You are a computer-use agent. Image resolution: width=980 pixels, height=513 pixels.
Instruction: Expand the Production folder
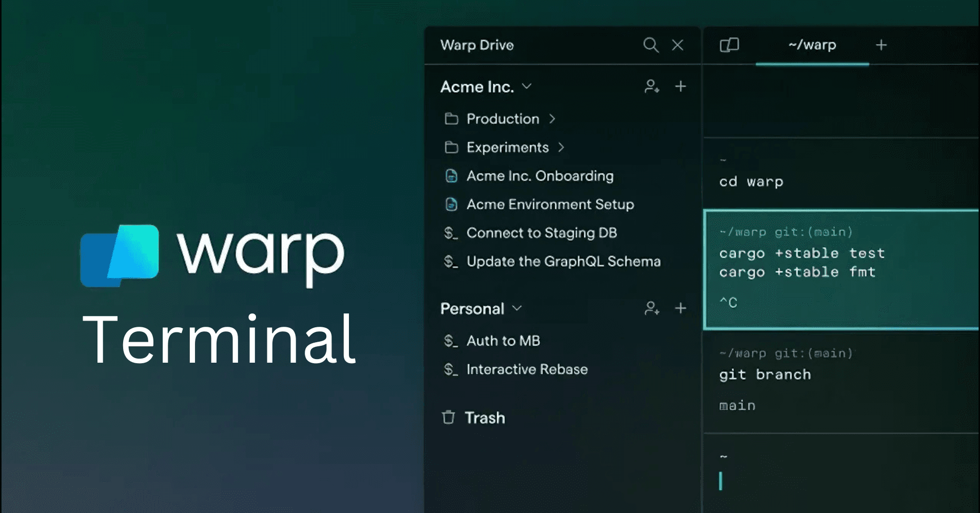553,119
